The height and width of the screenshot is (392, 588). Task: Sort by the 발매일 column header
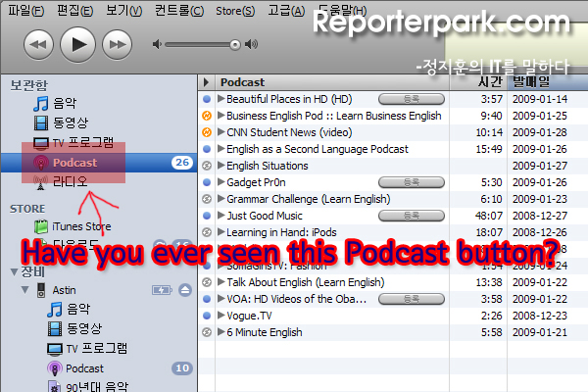pyautogui.click(x=548, y=82)
